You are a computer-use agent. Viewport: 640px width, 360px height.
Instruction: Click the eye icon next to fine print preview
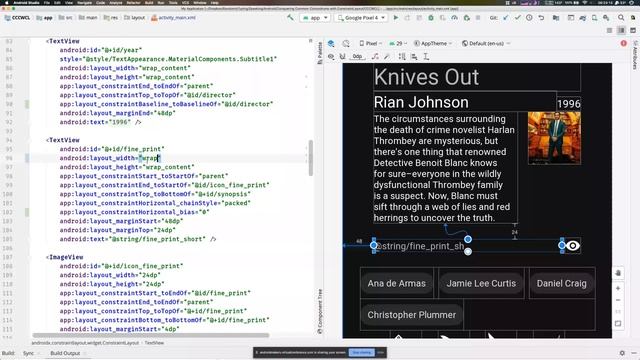coord(573,245)
